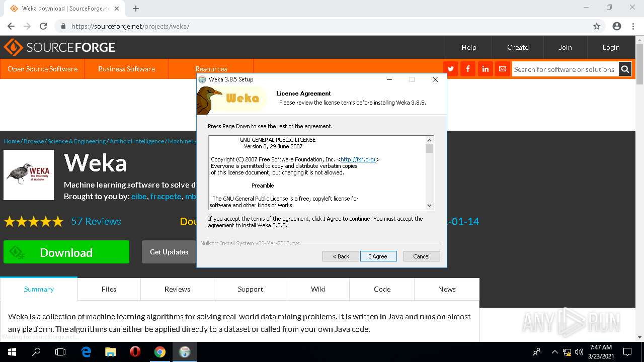The height and width of the screenshot is (362, 644).
Task: Open the Resources menu
Action: 211,69
